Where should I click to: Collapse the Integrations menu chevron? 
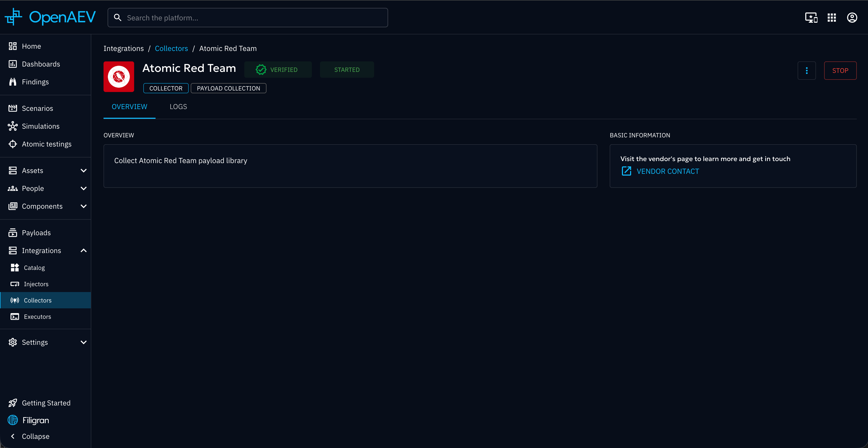click(84, 251)
